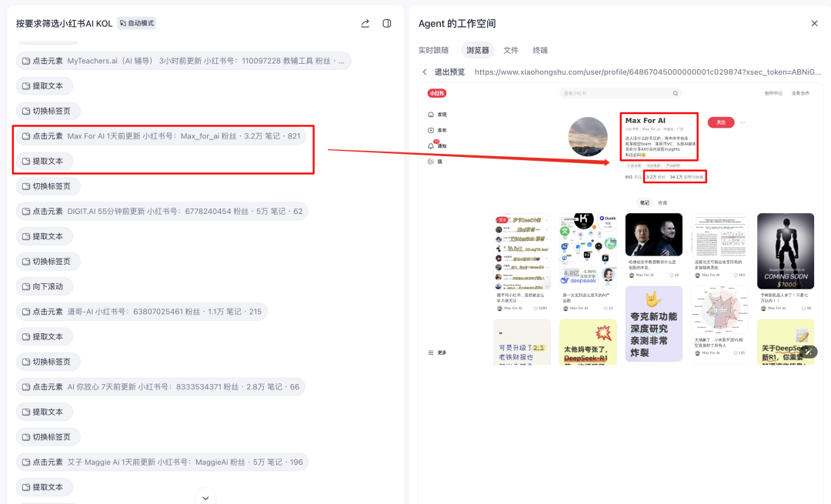Switch to the 浏览器 tab

pos(478,50)
